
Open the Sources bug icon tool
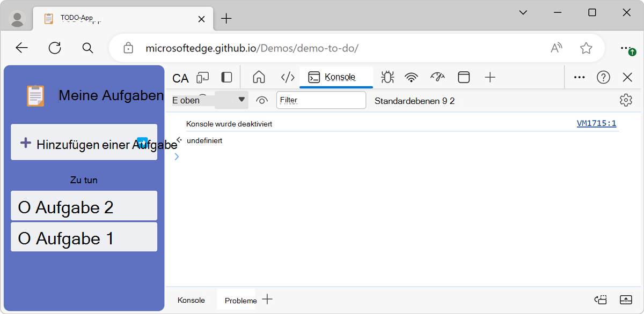387,77
